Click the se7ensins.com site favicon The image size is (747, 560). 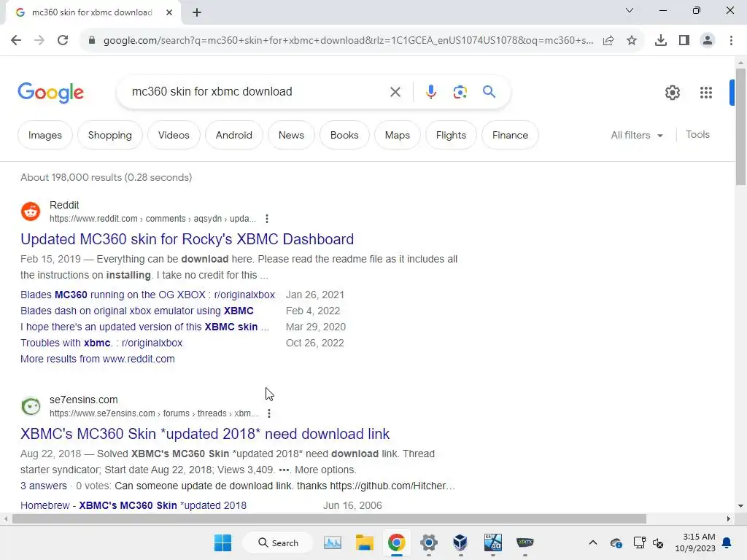[x=31, y=406]
